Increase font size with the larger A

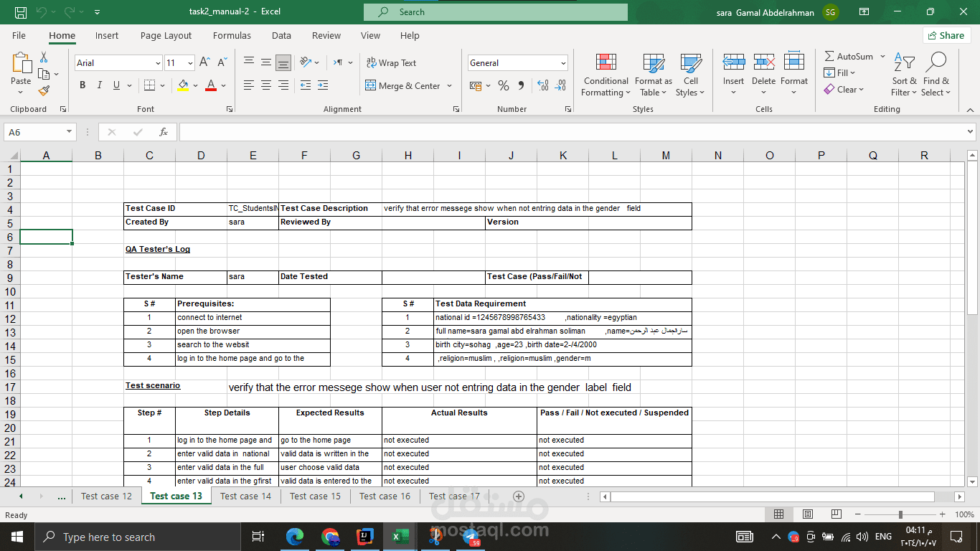click(204, 63)
